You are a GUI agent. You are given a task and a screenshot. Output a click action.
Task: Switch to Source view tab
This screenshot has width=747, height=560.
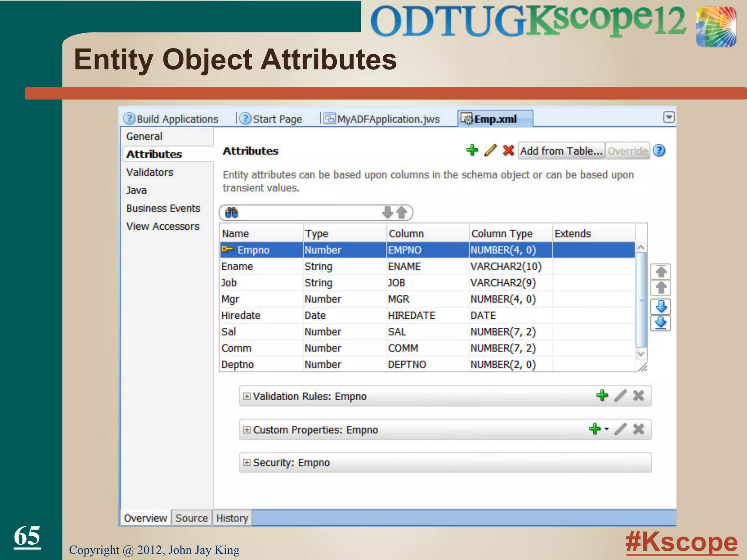click(x=191, y=518)
